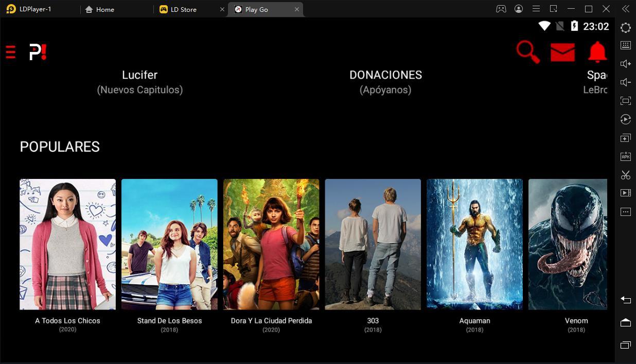Click the scissors screenshot icon
The width and height of the screenshot is (636, 364).
[x=626, y=175]
